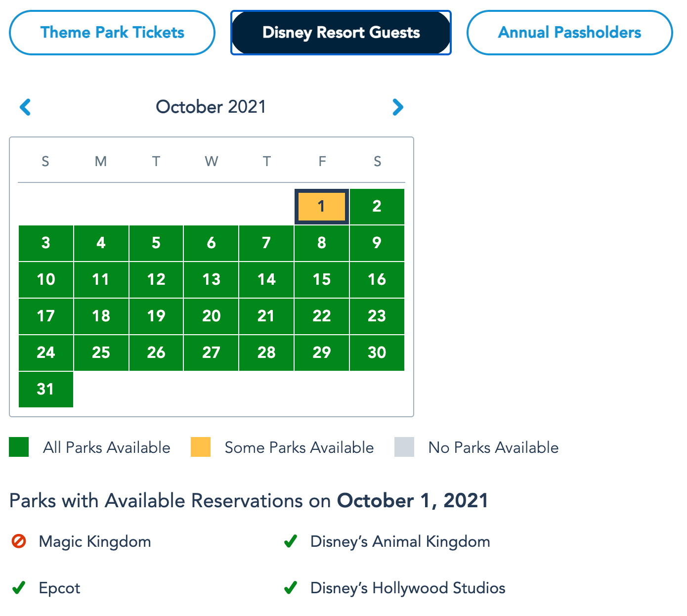Click the green All Parks Available swatch
The width and height of the screenshot is (687, 616).
(x=19, y=447)
